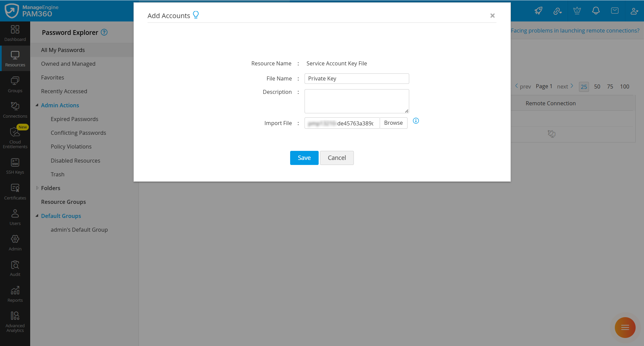
Task: Click inside the Description text area
Action: pos(356,101)
